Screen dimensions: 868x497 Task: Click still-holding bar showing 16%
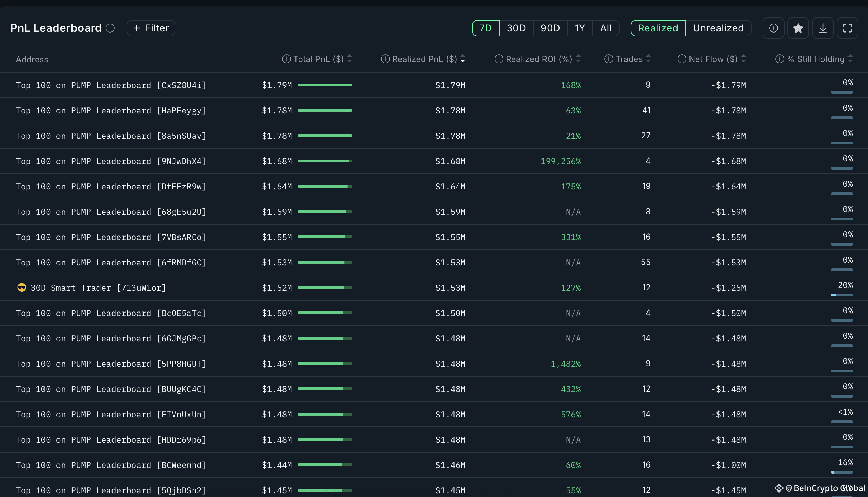tap(842, 472)
